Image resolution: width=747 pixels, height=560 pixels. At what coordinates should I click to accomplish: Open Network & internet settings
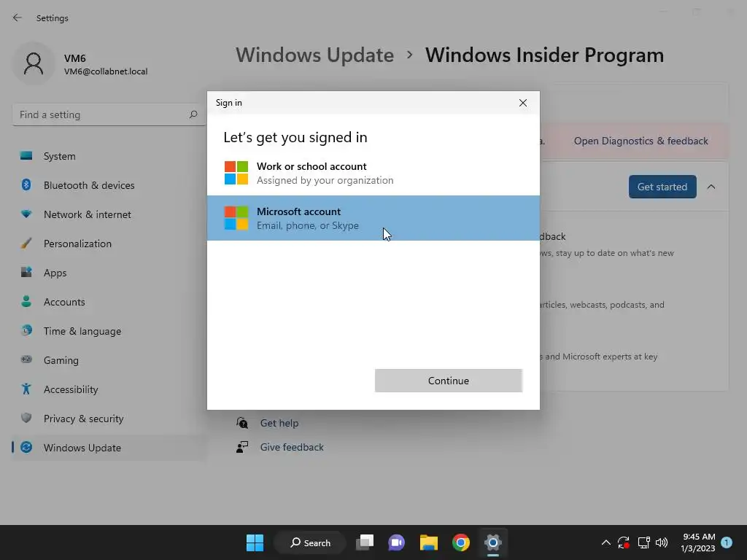click(x=109, y=214)
